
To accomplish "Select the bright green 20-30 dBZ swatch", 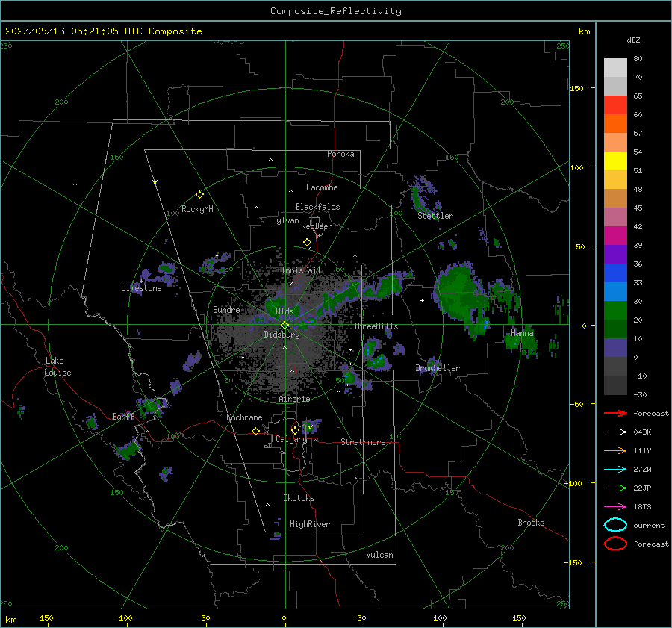I will pos(615,310).
